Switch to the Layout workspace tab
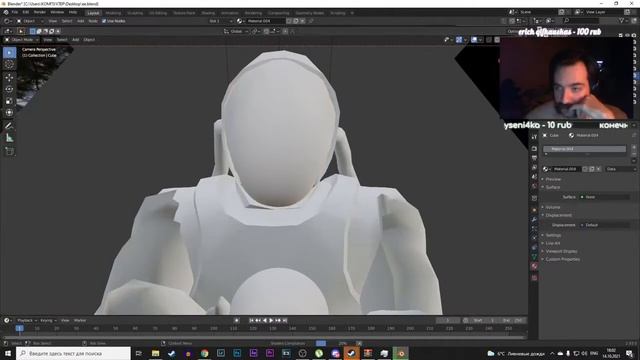Screen dimensions: 640x360 (93, 13)
